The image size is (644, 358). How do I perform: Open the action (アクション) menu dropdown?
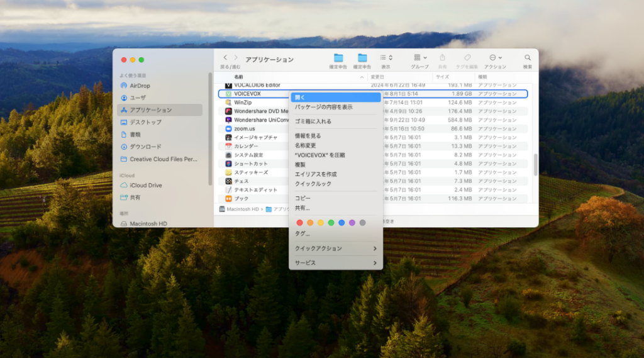click(495, 58)
